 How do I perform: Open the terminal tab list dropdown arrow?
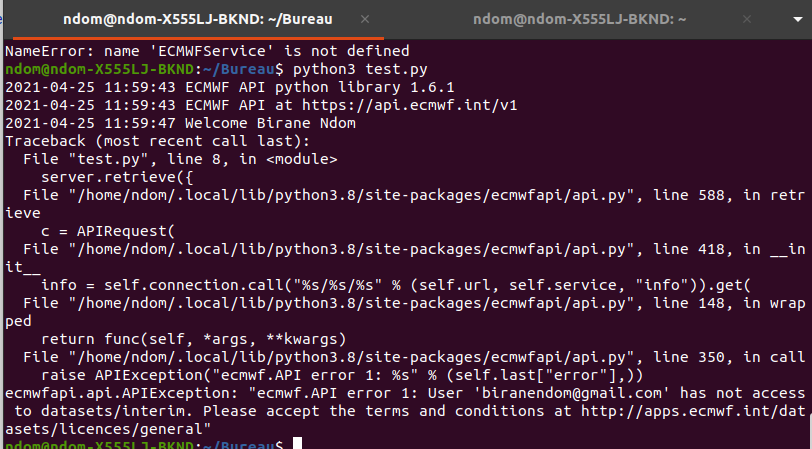click(798, 20)
